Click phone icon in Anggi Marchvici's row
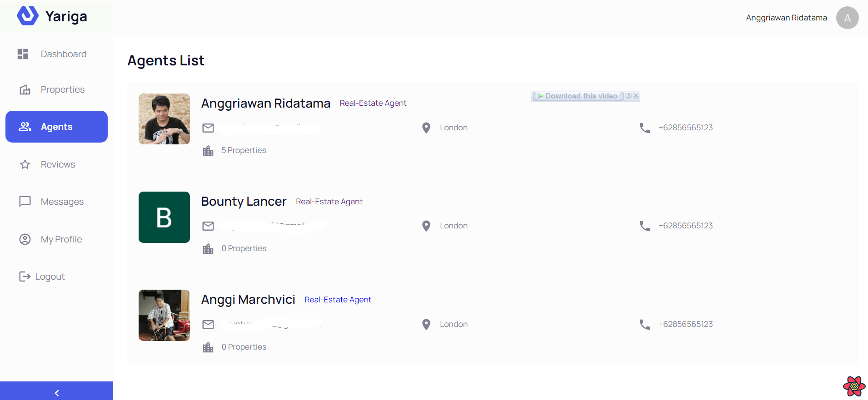868x400 pixels. click(645, 324)
